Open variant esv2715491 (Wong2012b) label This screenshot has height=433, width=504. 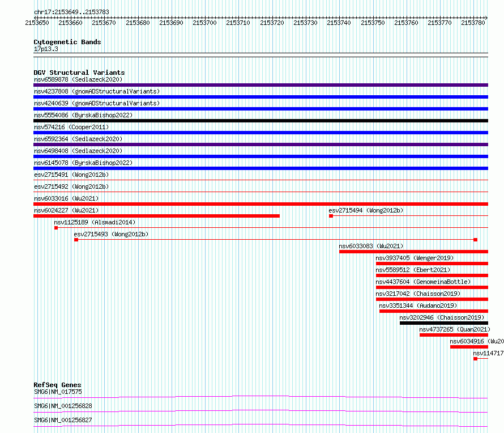coord(71,175)
